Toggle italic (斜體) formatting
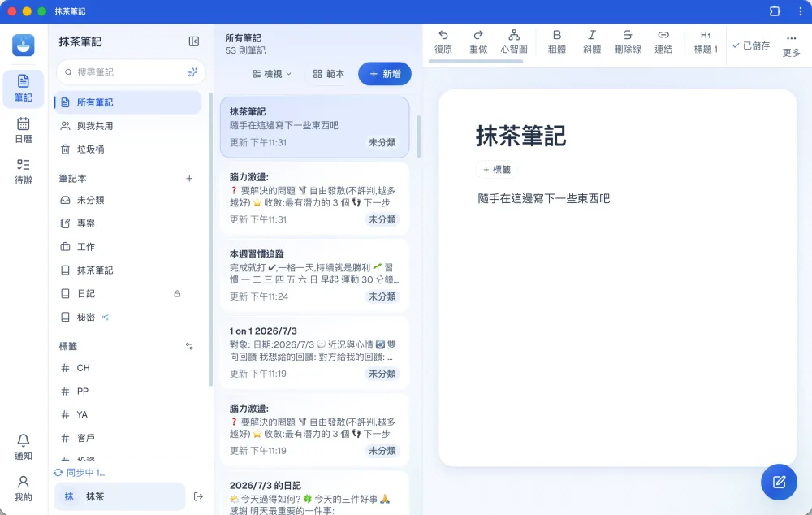The height and width of the screenshot is (515, 812). click(592, 41)
